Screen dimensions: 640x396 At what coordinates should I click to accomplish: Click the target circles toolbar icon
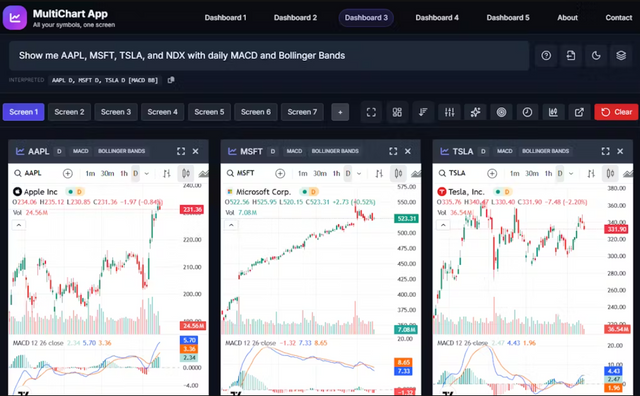[x=501, y=112]
